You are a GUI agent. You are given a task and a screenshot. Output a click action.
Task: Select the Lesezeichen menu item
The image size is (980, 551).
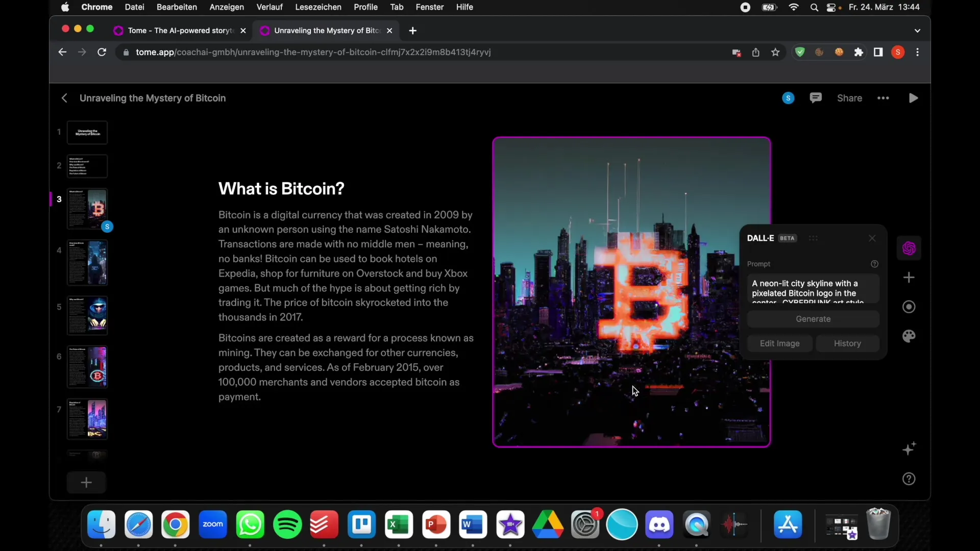coord(317,7)
